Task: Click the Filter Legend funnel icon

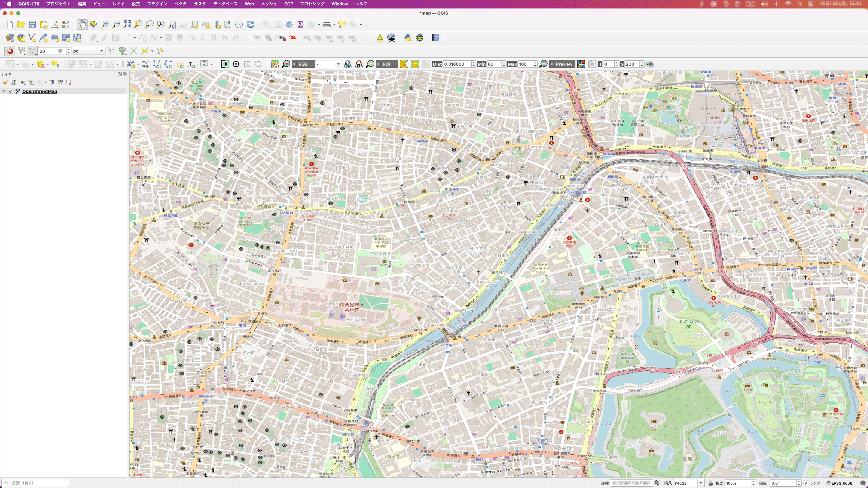Action: click(31, 82)
